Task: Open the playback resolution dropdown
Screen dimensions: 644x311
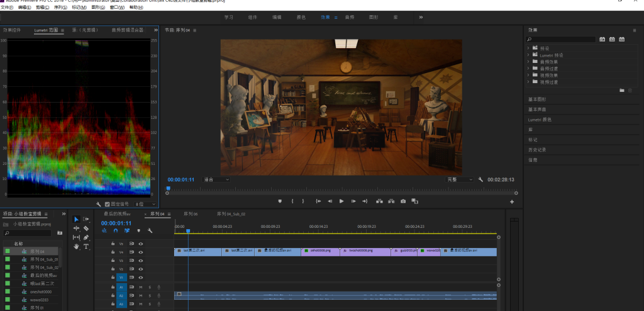Action: [459, 180]
